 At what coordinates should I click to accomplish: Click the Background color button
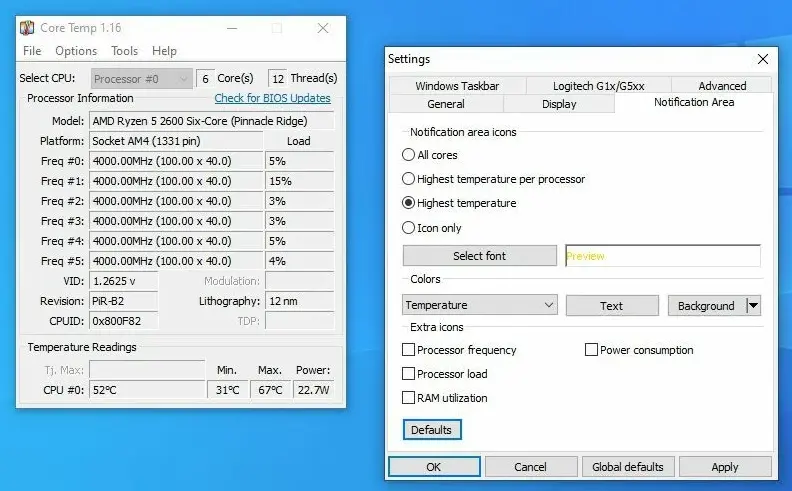(706, 306)
